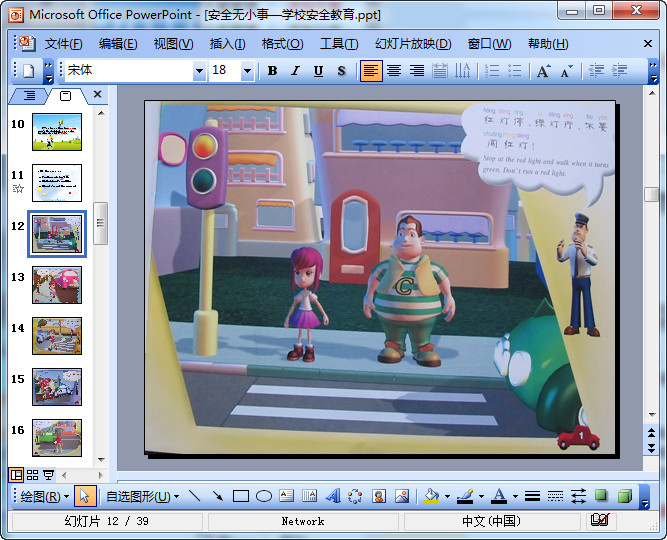Select the Line tool
Viewport: 667px width, 540px height.
pyautogui.click(x=195, y=496)
